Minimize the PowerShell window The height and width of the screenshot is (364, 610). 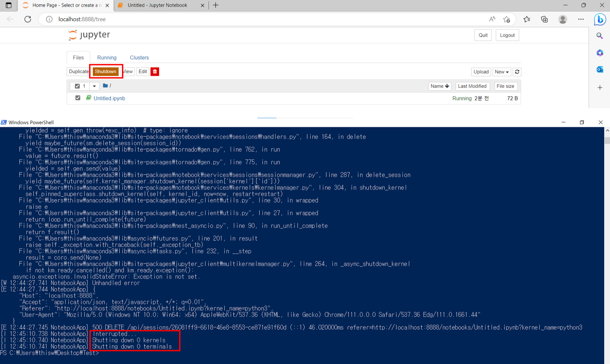[564, 122]
